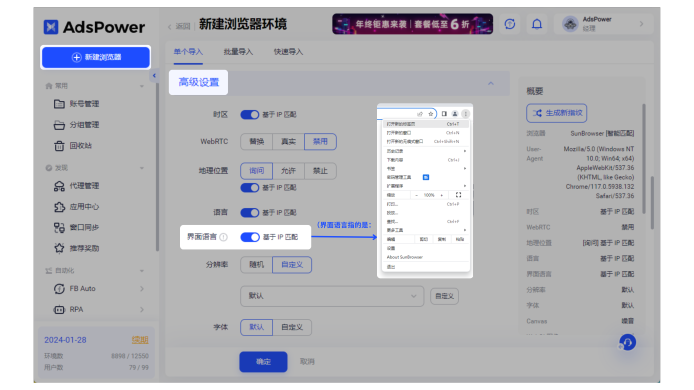Set 字体 to 自定义
The image size is (694, 390).
click(292, 327)
